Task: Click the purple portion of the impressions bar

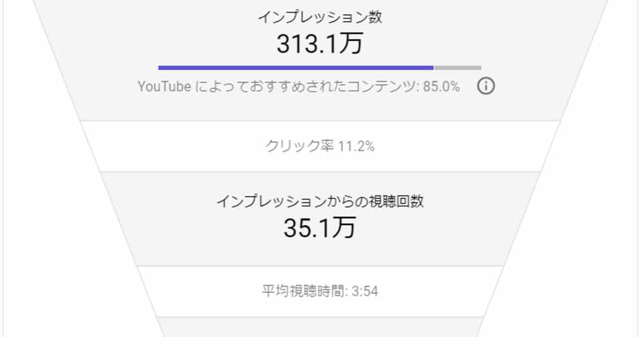Action: click(x=295, y=68)
